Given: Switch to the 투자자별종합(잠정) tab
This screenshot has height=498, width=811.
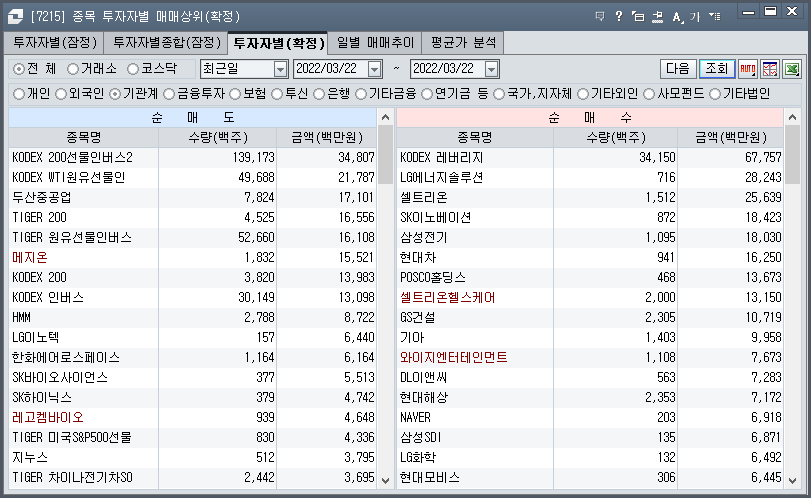Looking at the screenshot, I should click(x=166, y=43).
